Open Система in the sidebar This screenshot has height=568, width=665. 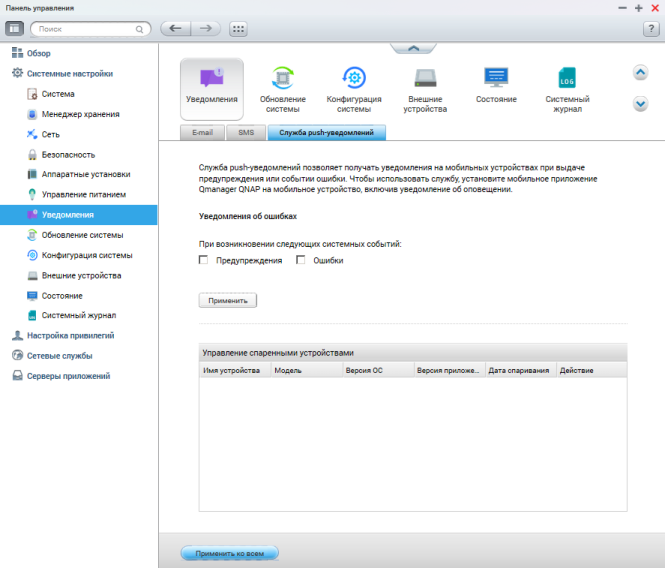click(x=51, y=94)
